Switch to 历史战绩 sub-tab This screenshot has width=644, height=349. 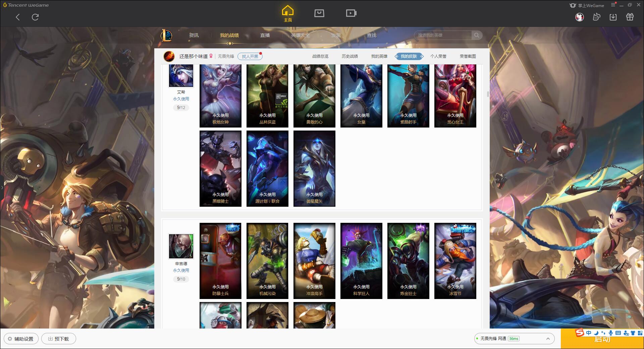(350, 56)
